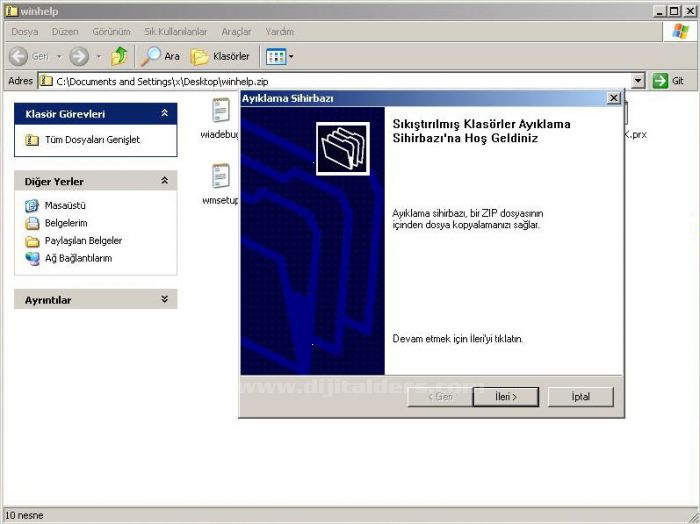The height and width of the screenshot is (524, 700).
Task: Open the Ara search tool
Action: pyautogui.click(x=161, y=57)
